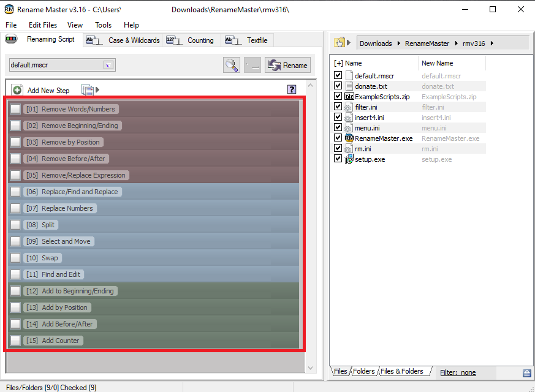Open the question mark help icon
The image size is (535, 392).
(x=292, y=89)
